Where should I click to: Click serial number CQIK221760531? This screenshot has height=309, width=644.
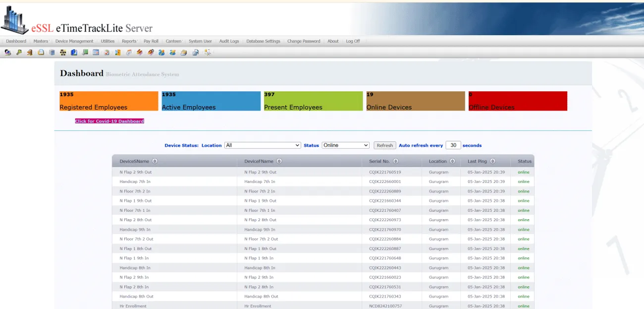point(385,287)
